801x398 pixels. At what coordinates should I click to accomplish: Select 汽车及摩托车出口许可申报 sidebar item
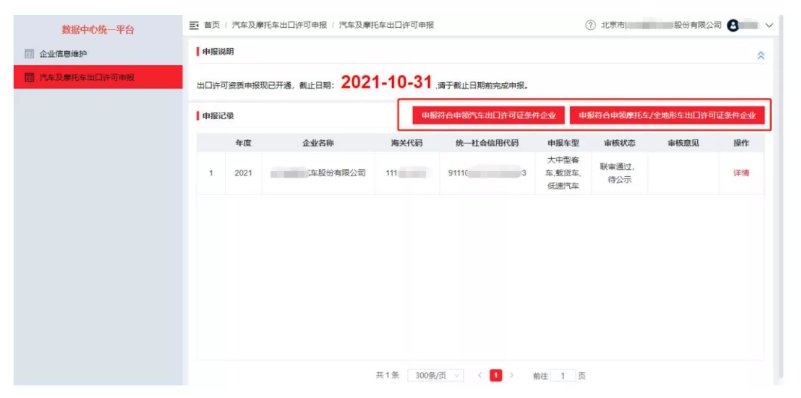98,77
